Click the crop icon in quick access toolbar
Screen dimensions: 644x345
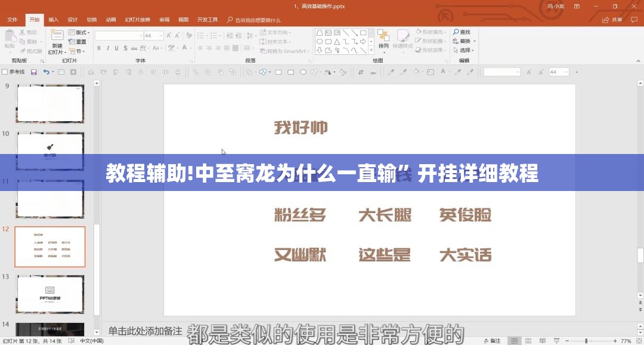[x=361, y=72]
